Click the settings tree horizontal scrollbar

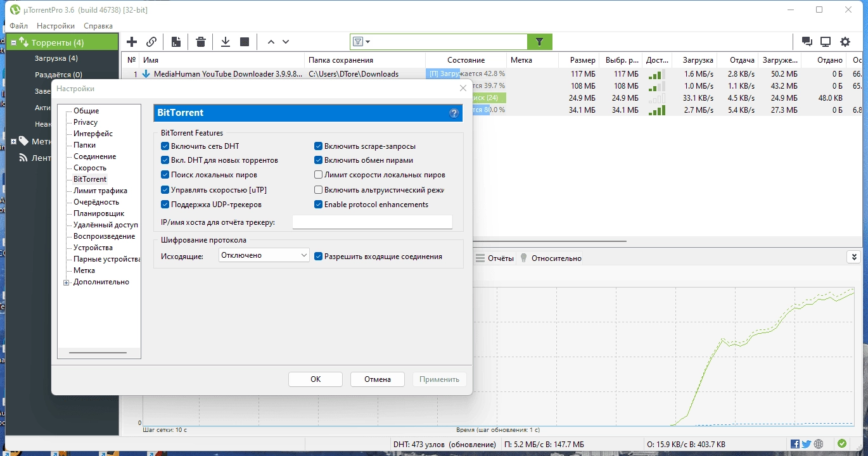98,353
